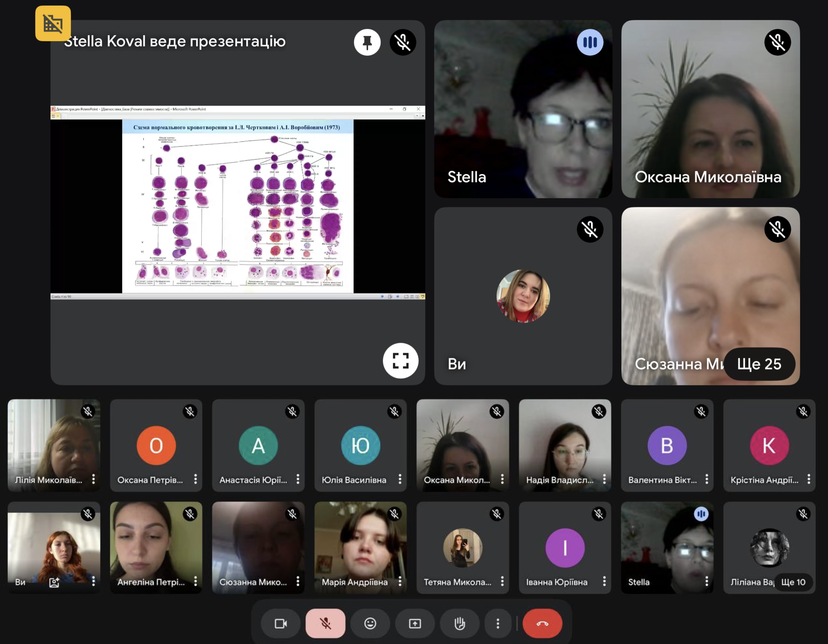
Task: Show the 25 more participants badge
Action: pyautogui.click(x=759, y=364)
